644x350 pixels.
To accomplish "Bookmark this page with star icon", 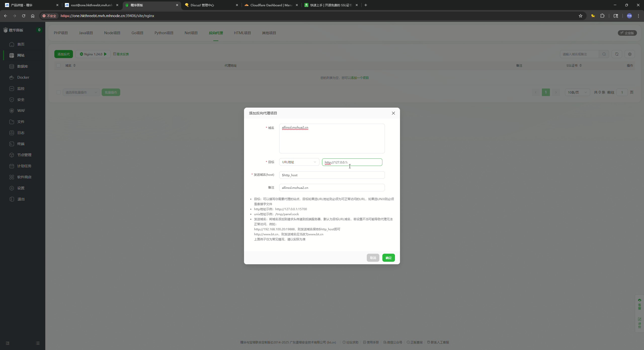I will (580, 16).
